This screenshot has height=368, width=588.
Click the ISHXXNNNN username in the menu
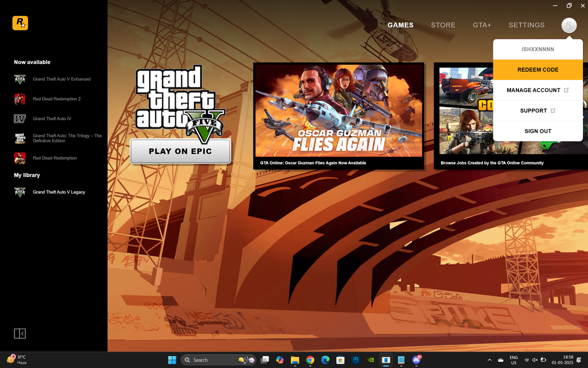coord(538,49)
